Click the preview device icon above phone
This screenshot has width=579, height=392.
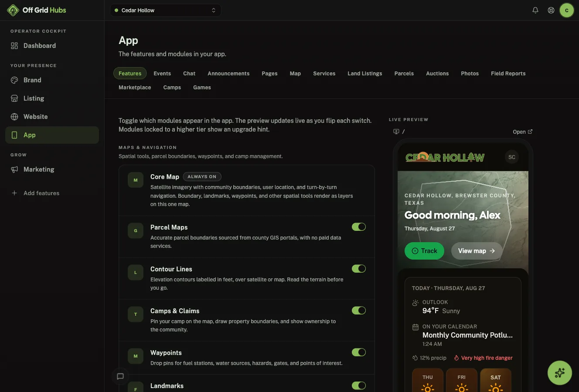[396, 132]
